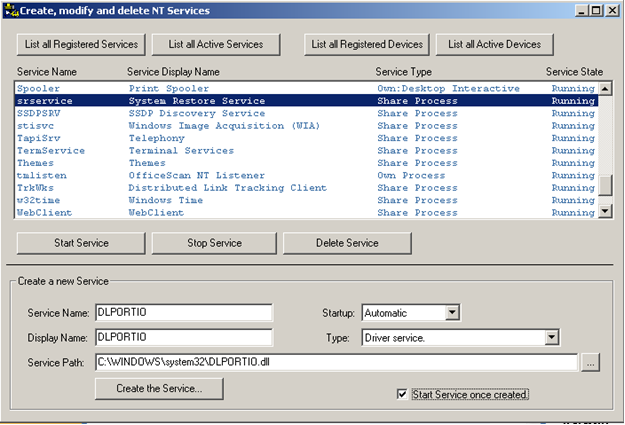Viewport: 625px width, 425px height.
Task: Click the Service Name input field
Action: click(x=183, y=313)
